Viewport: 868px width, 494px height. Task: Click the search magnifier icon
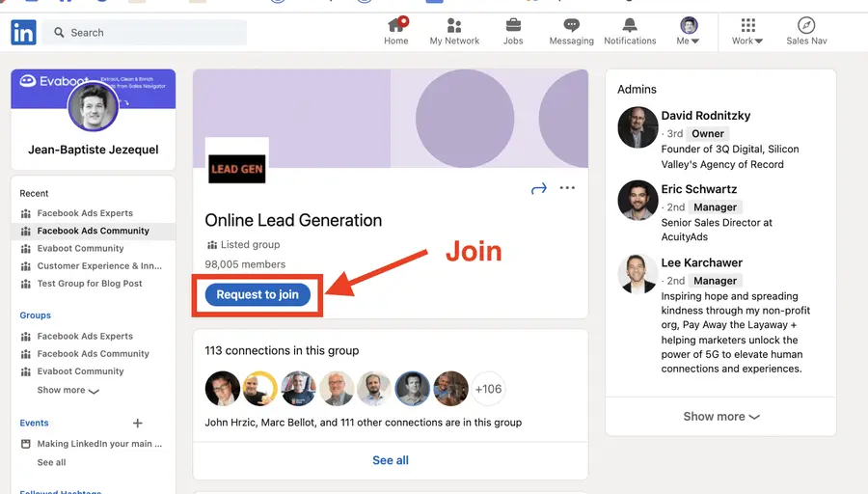(59, 33)
